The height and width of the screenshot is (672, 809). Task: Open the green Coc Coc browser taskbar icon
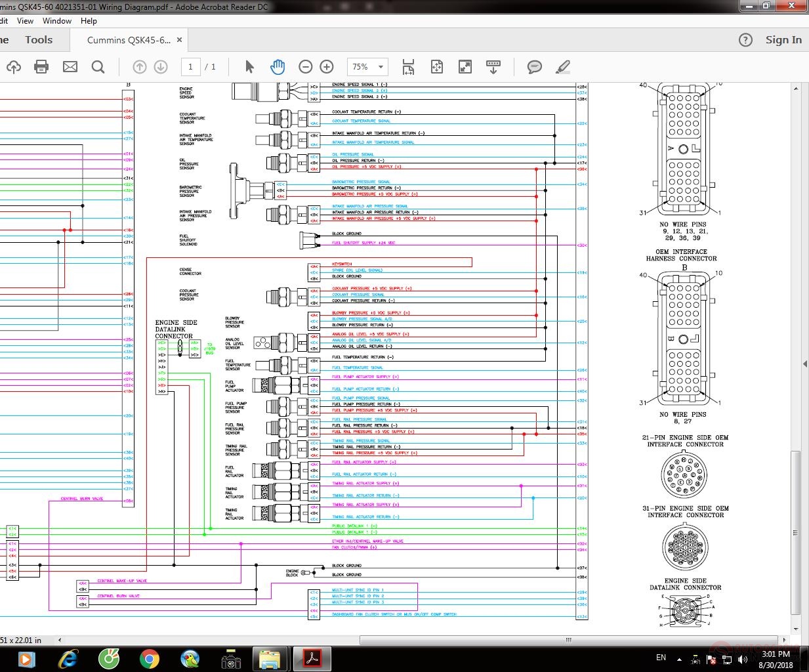pyautogui.click(x=109, y=659)
